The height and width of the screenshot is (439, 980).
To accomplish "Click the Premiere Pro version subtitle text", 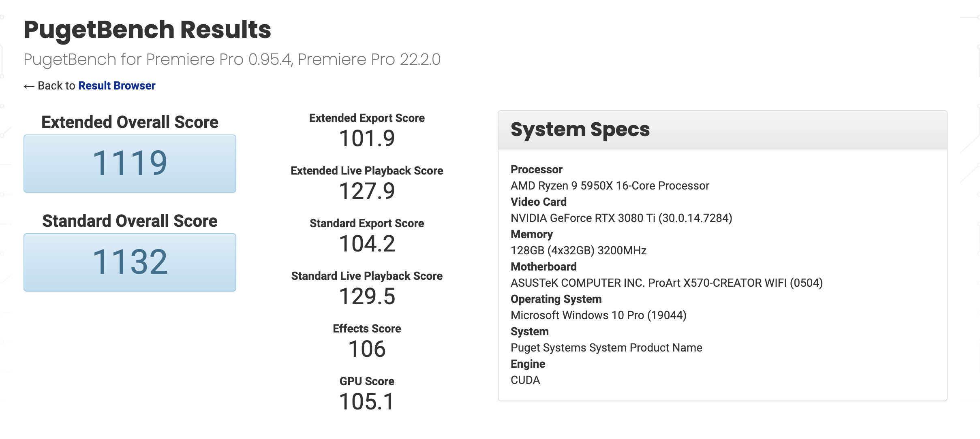I will pyautogui.click(x=232, y=60).
